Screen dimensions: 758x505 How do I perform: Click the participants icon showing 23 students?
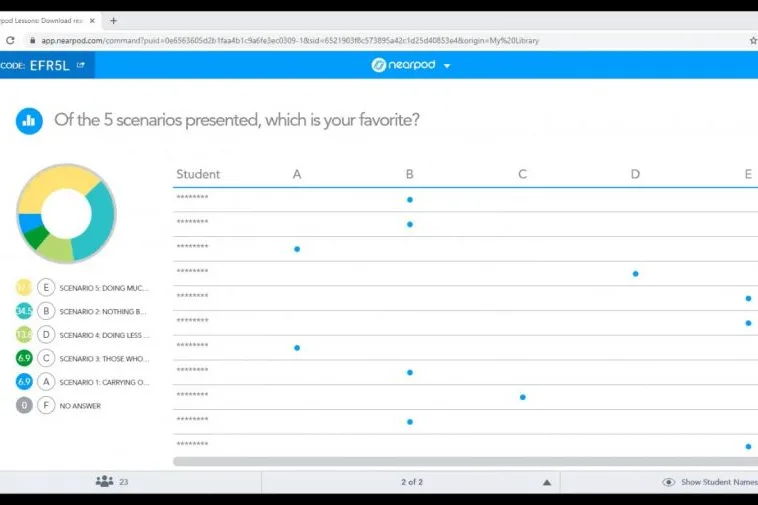click(104, 481)
